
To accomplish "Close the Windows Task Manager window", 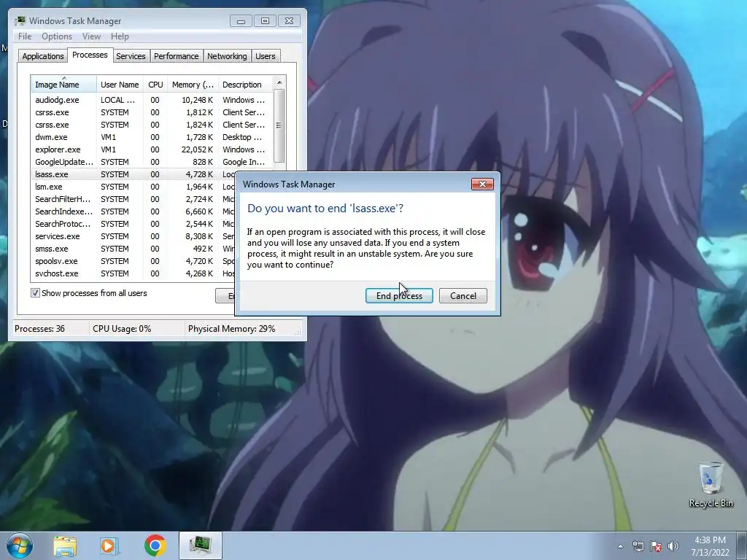I will click(x=289, y=21).
